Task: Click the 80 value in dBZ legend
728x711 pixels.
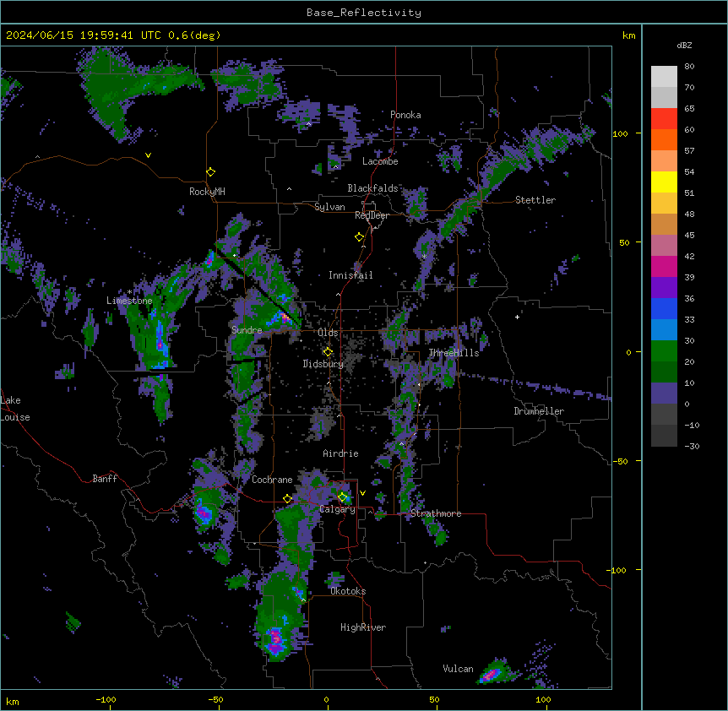Action: pos(689,67)
